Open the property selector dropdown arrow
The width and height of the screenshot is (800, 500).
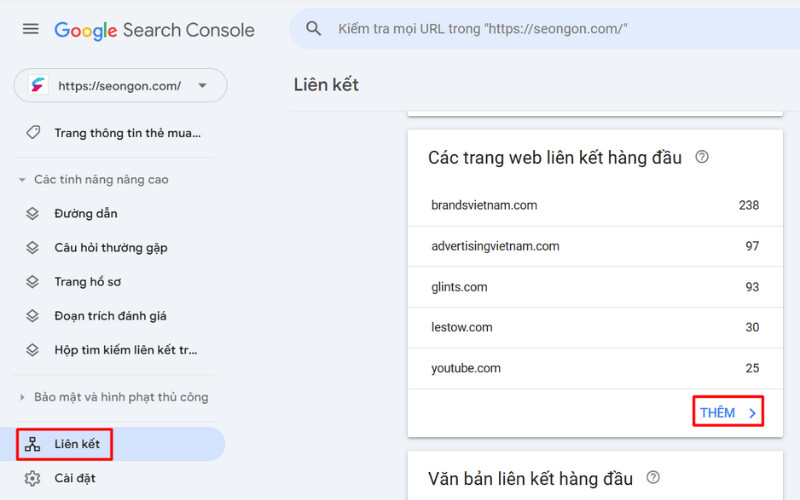click(x=203, y=85)
